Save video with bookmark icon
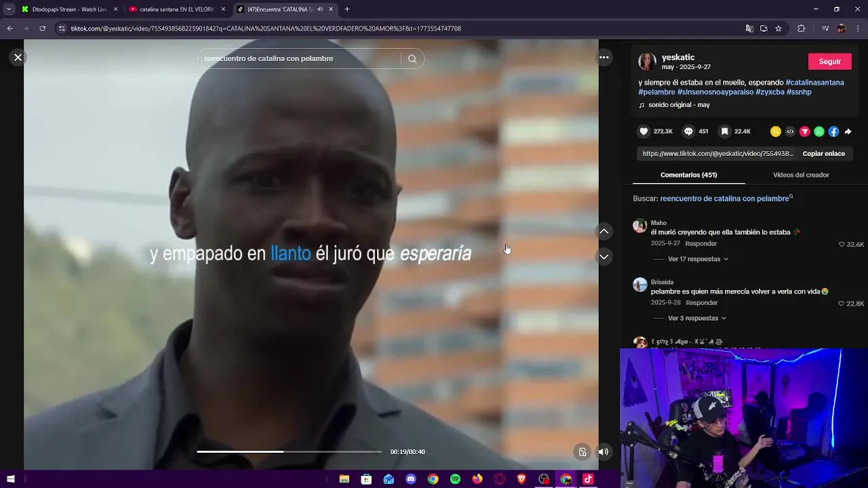Viewport: 868px width, 488px height. click(724, 131)
